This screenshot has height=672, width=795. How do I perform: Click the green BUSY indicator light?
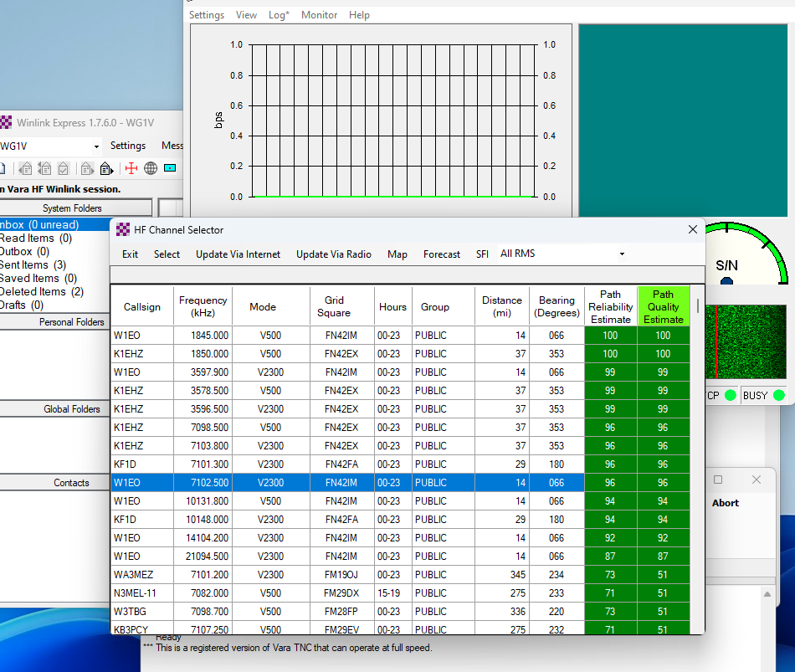778,395
